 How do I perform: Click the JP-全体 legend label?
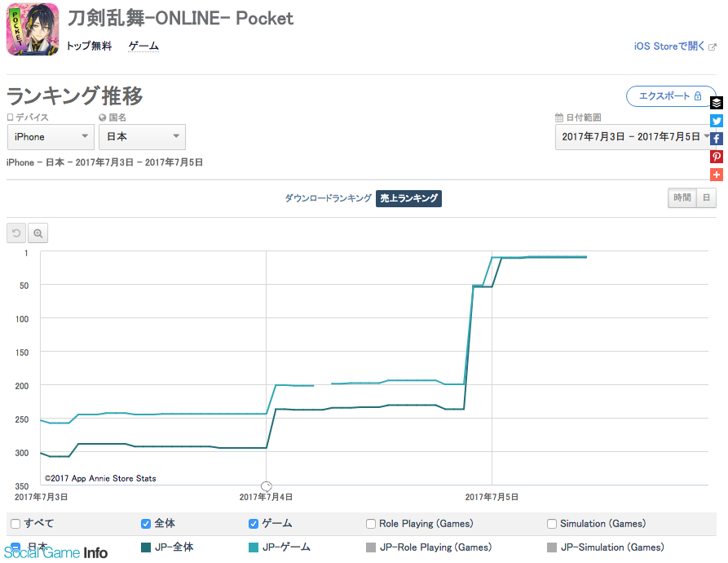pos(174,547)
